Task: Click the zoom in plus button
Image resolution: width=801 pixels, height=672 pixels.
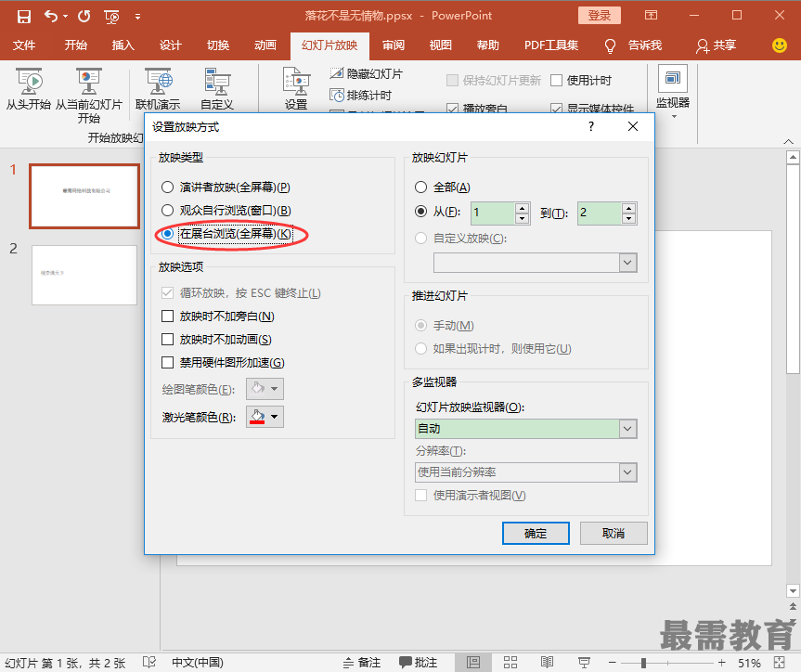Action: [722, 663]
